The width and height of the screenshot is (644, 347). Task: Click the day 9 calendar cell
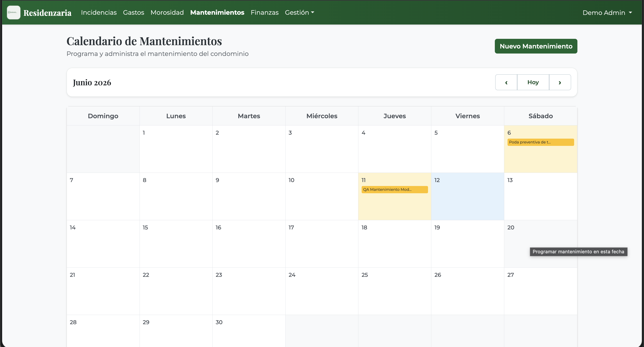coord(249,196)
